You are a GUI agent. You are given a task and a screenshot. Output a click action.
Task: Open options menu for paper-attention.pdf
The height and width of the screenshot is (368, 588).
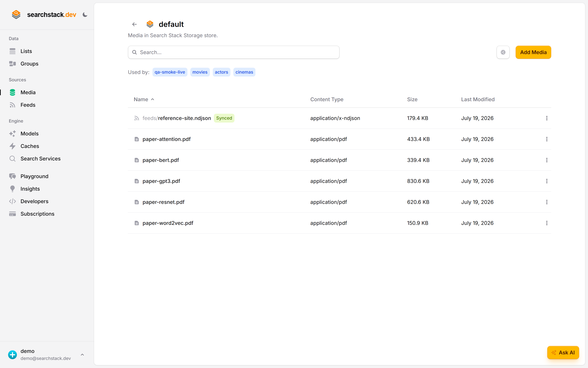click(x=547, y=139)
